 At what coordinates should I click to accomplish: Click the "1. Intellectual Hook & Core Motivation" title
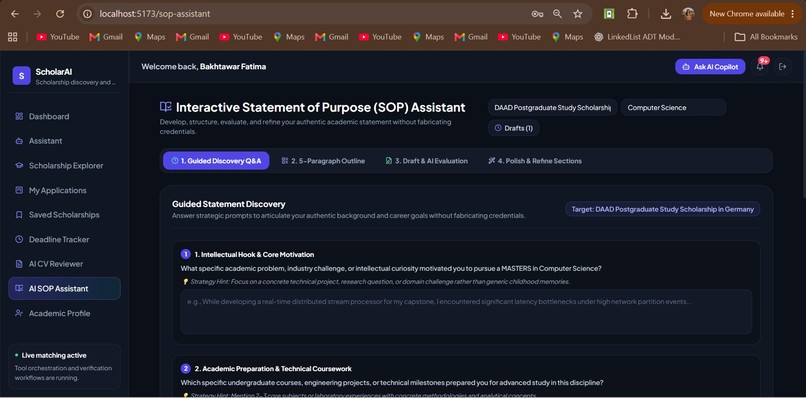[254, 255]
